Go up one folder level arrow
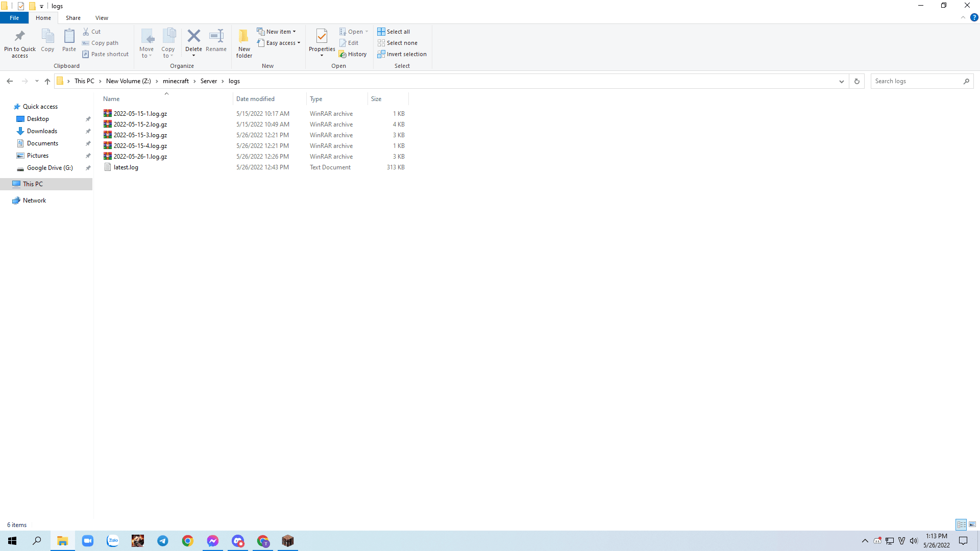Screen dimensions: 980x551 click(47, 81)
